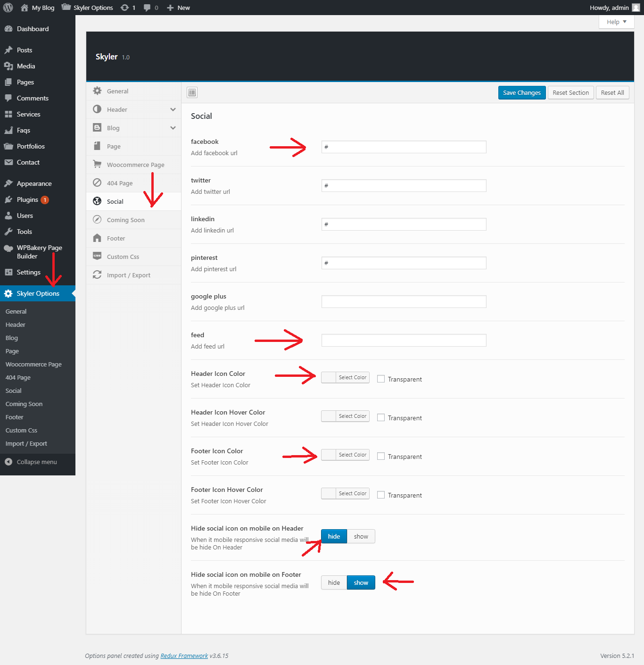The height and width of the screenshot is (665, 644).
Task: Click the feed url input field
Action: click(404, 340)
